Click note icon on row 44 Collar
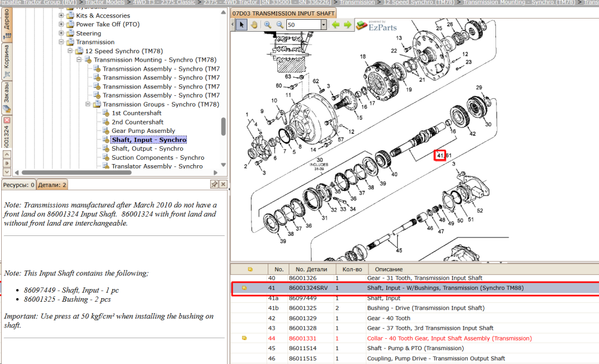Screen dimensions: 599x364 pyautogui.click(x=244, y=338)
